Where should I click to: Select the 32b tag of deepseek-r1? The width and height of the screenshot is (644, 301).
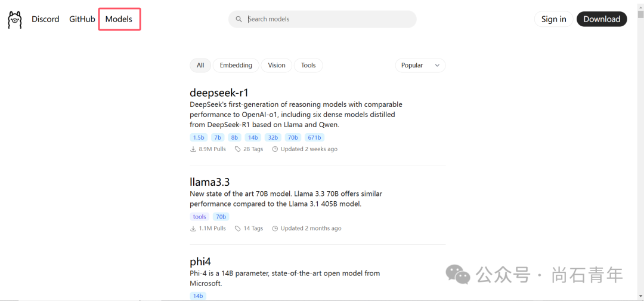tap(273, 138)
